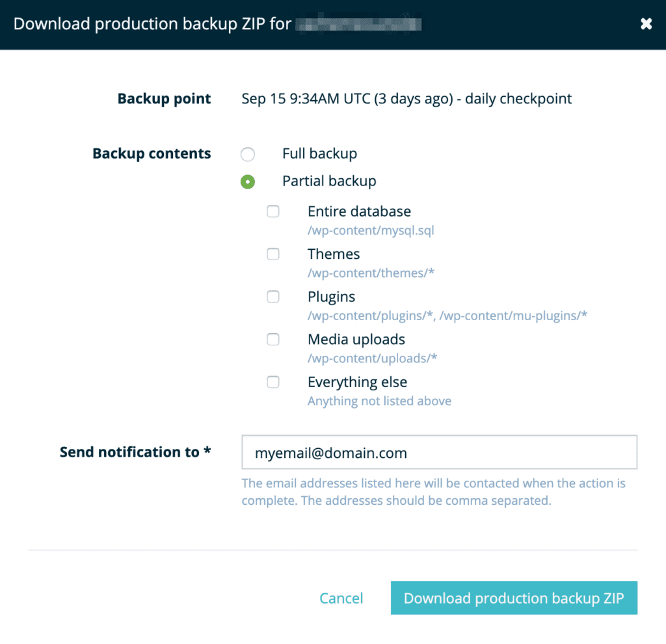Select the Full backup radio button

(x=248, y=154)
